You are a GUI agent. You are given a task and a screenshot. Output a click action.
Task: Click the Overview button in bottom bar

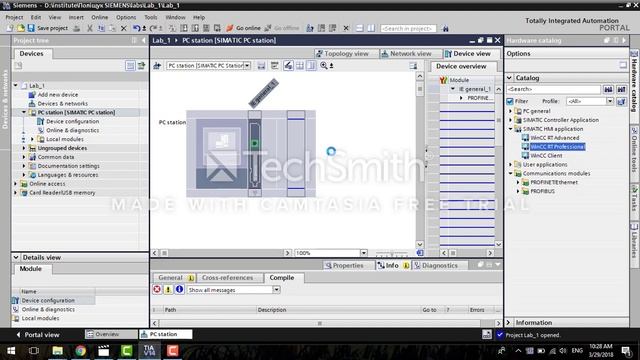[x=111, y=334]
